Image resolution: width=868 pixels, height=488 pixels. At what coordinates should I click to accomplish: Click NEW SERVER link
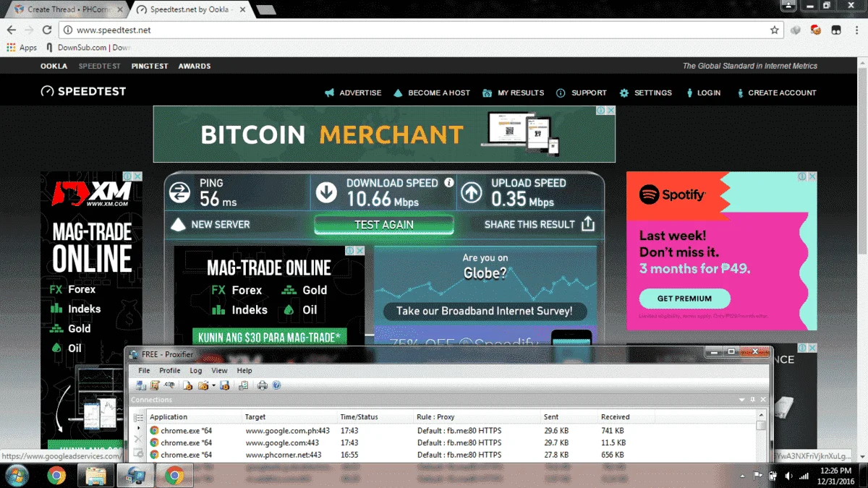[x=221, y=225]
